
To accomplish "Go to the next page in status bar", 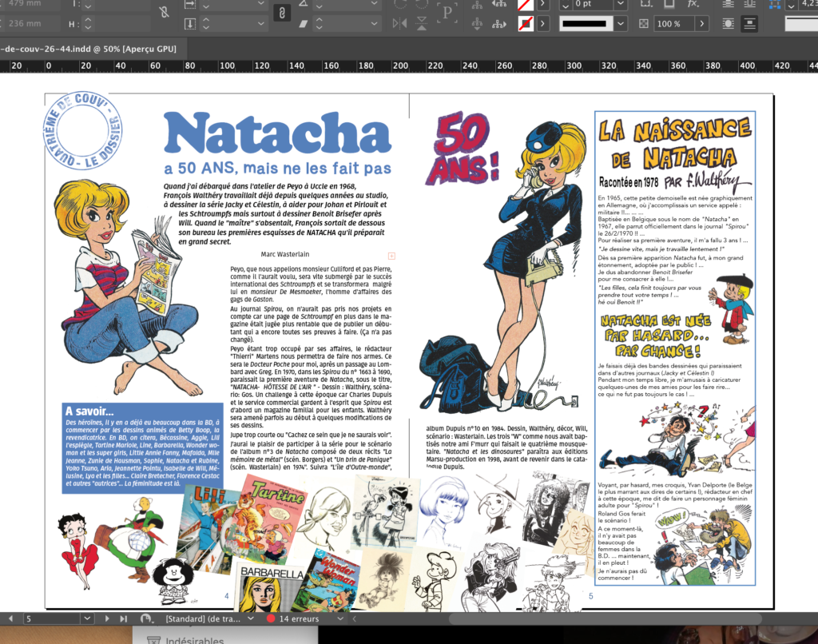I will pyautogui.click(x=106, y=618).
